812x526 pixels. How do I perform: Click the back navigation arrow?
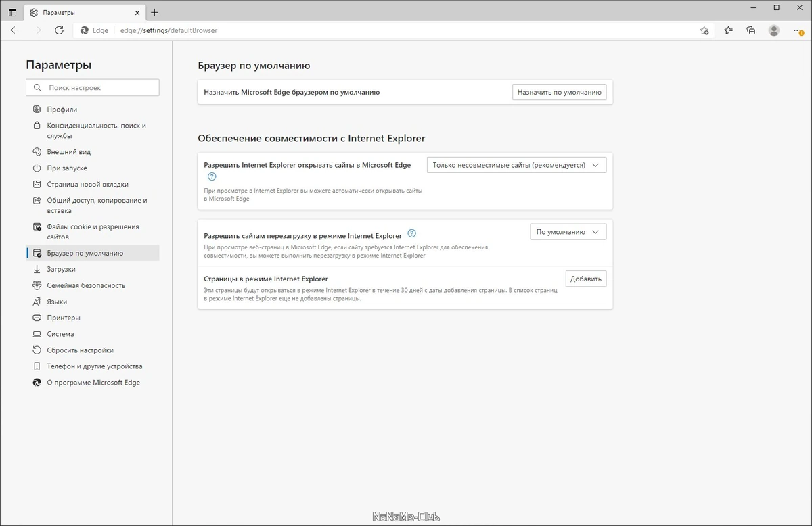point(15,30)
